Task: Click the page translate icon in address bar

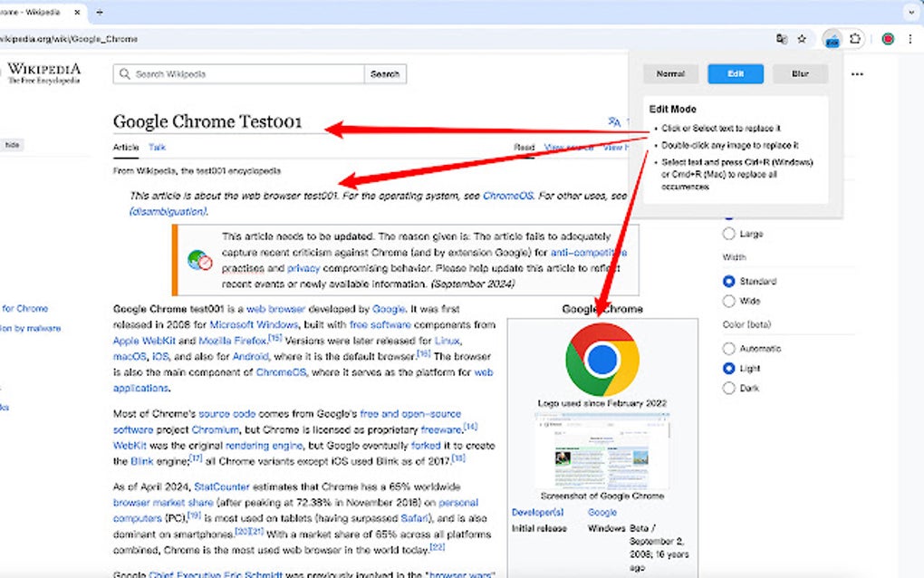Action: (x=781, y=39)
